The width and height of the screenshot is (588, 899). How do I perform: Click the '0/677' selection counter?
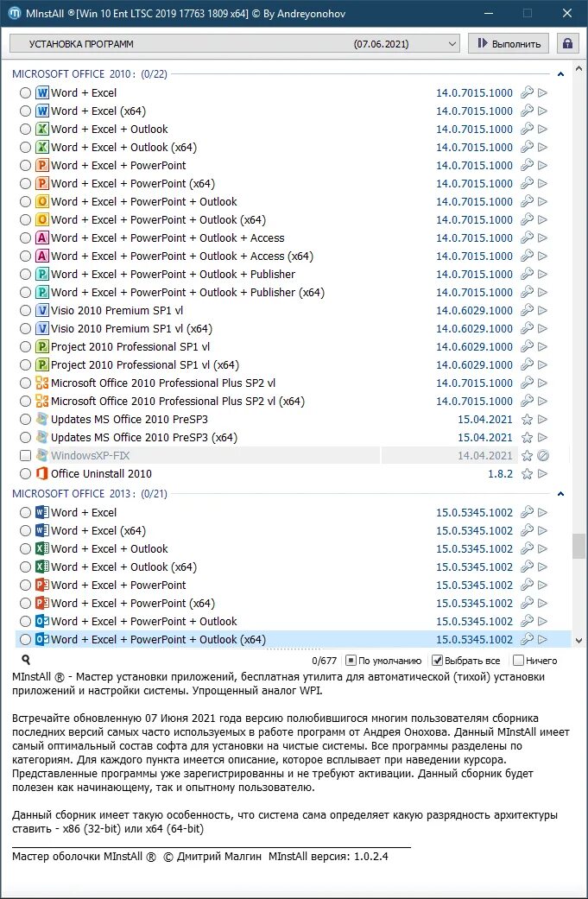[x=325, y=661]
